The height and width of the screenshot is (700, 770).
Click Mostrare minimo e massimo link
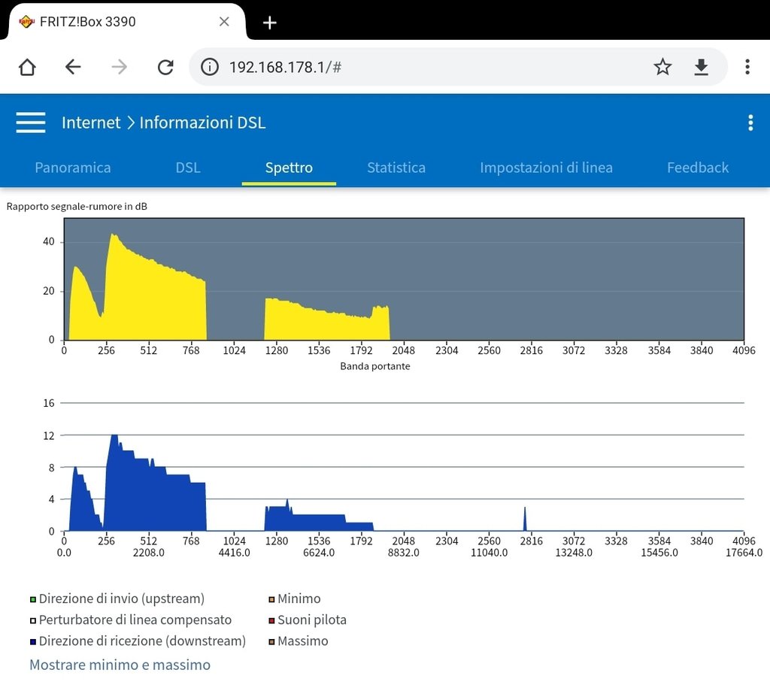(120, 665)
